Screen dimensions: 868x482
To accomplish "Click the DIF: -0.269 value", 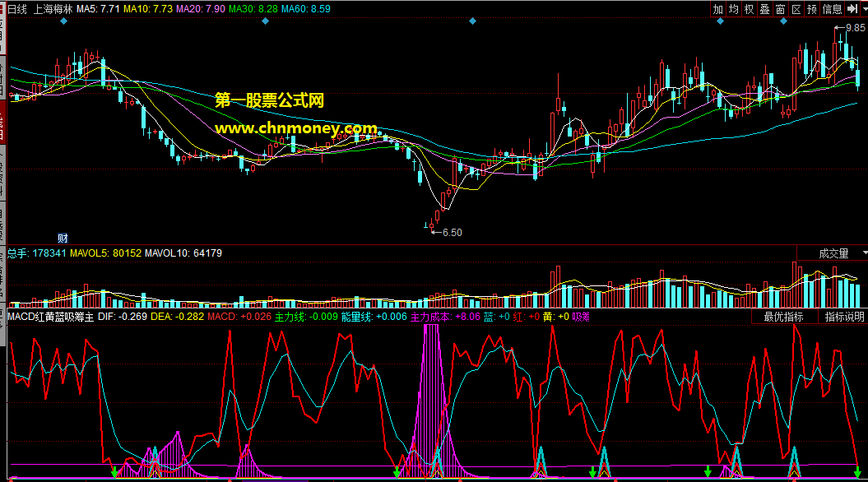I will [123, 317].
